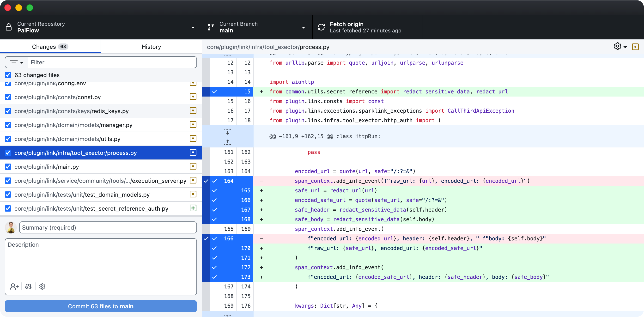Click modified status icon for test_domain_models.py
Viewport: 644px width, 317px height.
tap(193, 194)
